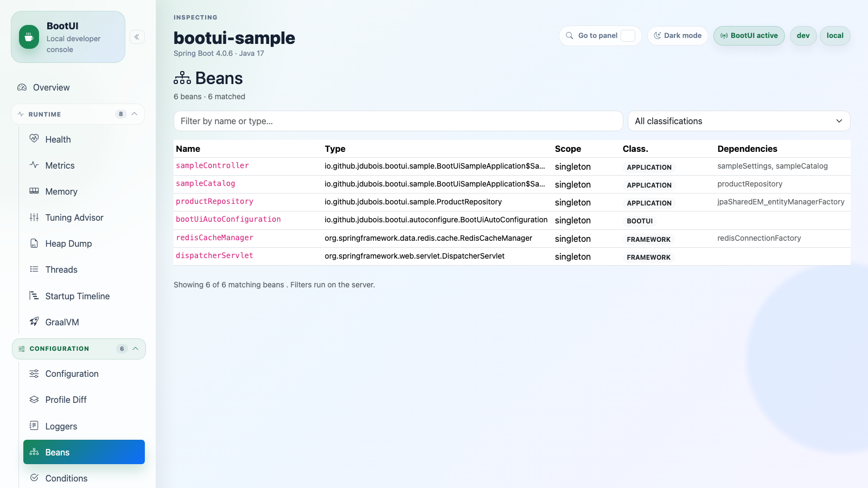The image size is (868, 488).
Task: Click the BootUI active status badge
Action: pos(749,36)
